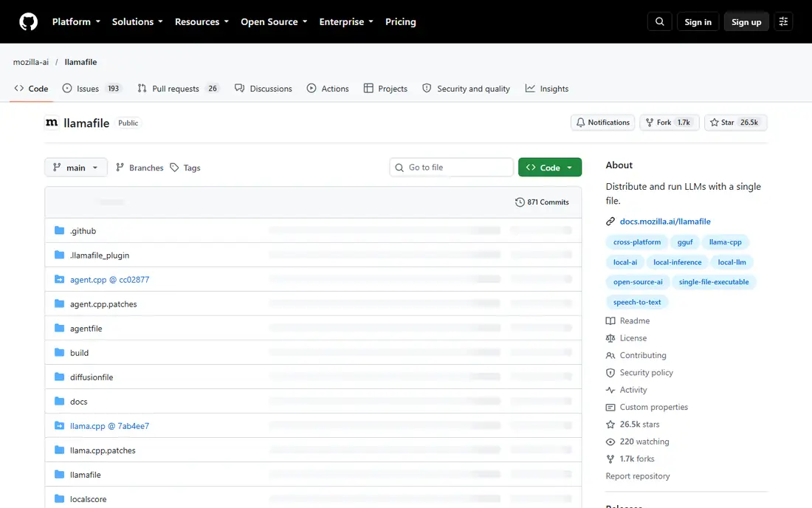The width and height of the screenshot is (812, 508).
Task: Click the .github folder icon
Action: (x=60, y=230)
